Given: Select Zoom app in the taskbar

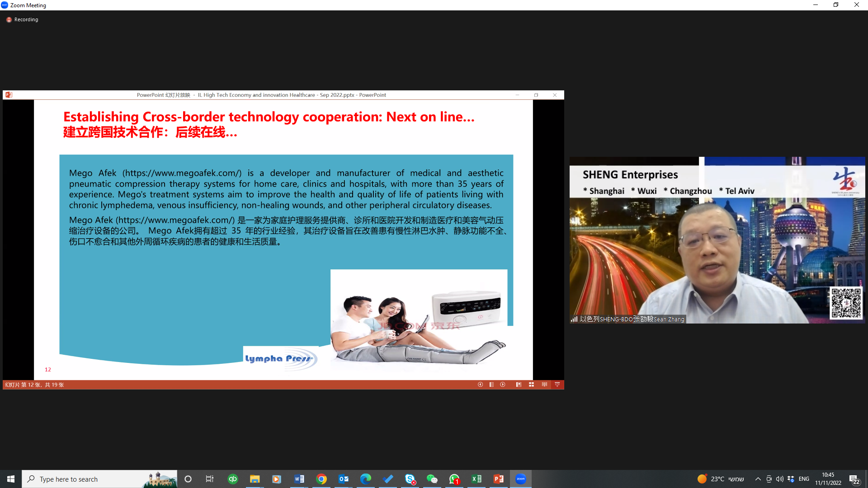Looking at the screenshot, I should (x=521, y=479).
